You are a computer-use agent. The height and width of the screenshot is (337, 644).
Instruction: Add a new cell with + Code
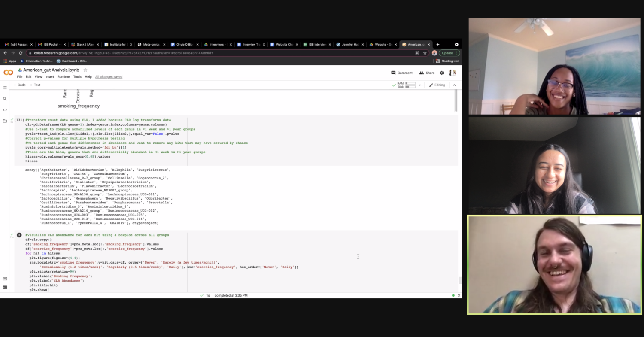point(20,85)
